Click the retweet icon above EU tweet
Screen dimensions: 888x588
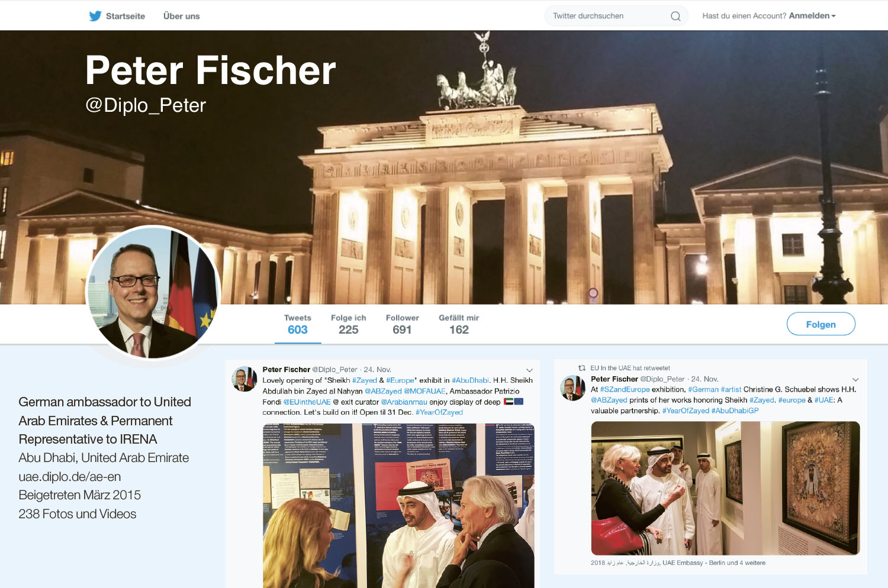[x=582, y=368]
